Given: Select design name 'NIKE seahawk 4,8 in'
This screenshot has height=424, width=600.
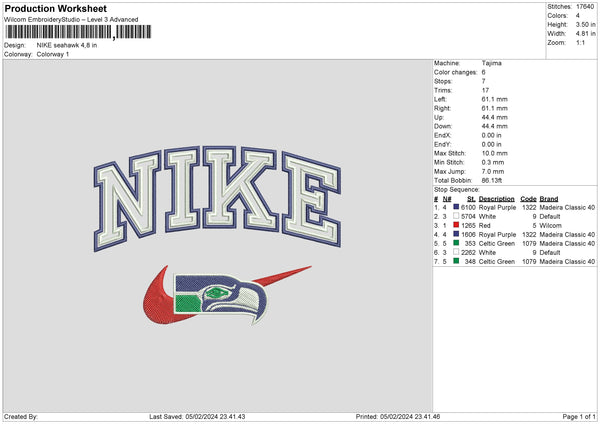Looking at the screenshot, I should tap(67, 45).
